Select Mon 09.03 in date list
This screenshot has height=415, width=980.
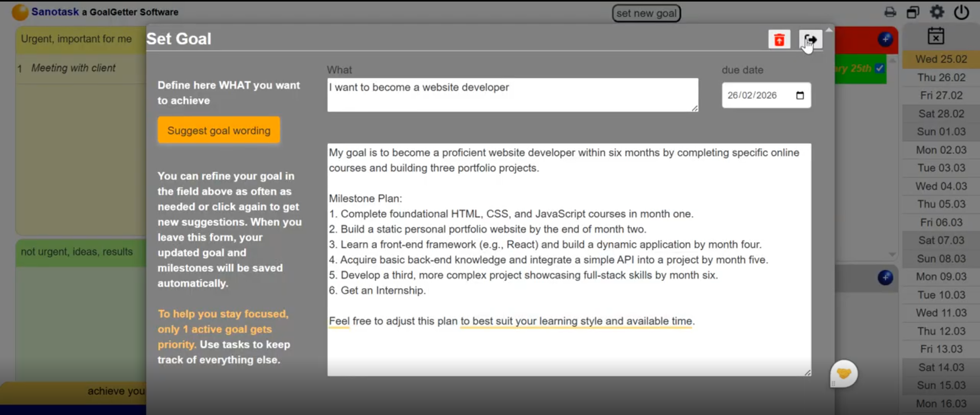pyautogui.click(x=941, y=277)
